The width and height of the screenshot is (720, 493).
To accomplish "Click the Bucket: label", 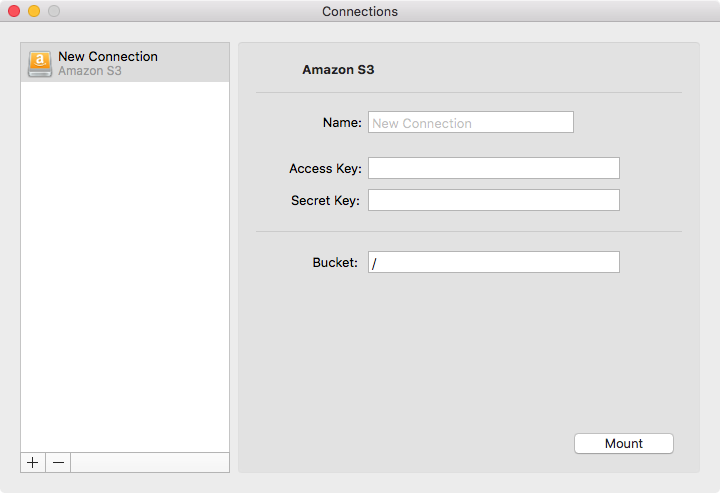I will (335, 263).
